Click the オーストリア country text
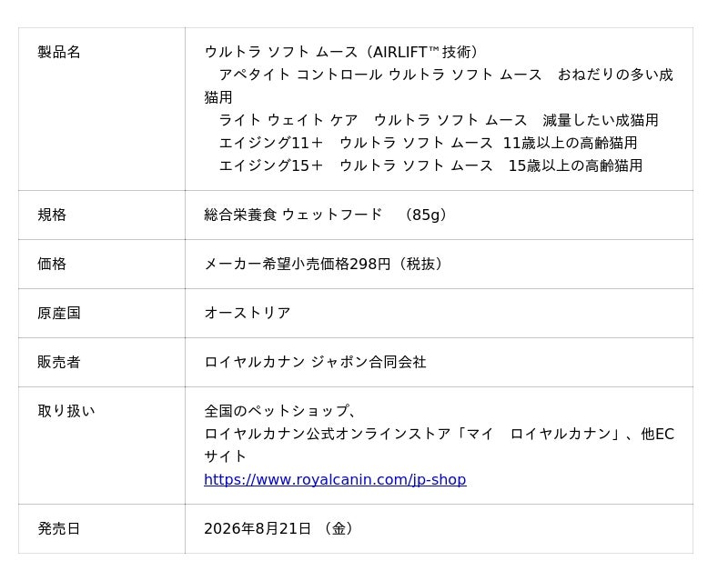The height and width of the screenshot is (581, 728). [248, 314]
